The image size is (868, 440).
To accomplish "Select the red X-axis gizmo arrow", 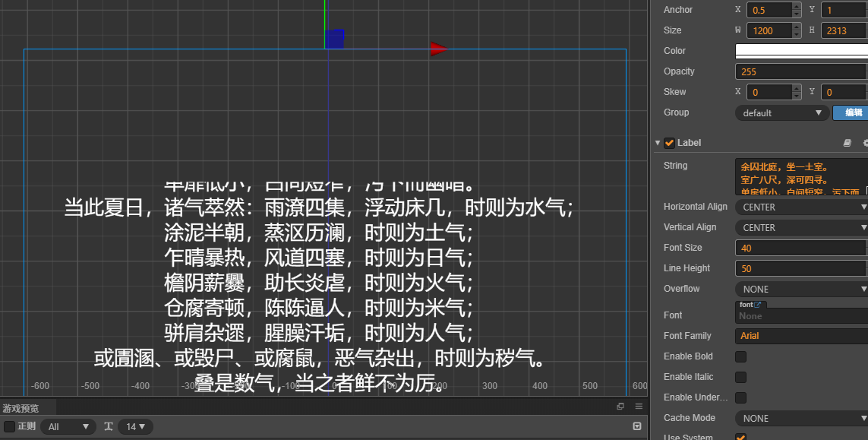I will point(438,49).
